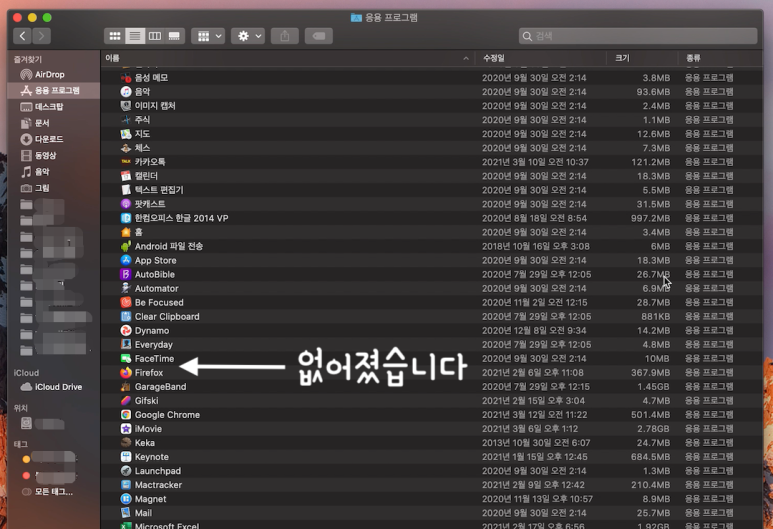Image resolution: width=773 pixels, height=529 pixels.
Task: Select the Clear Clipboard app icon
Action: click(126, 317)
